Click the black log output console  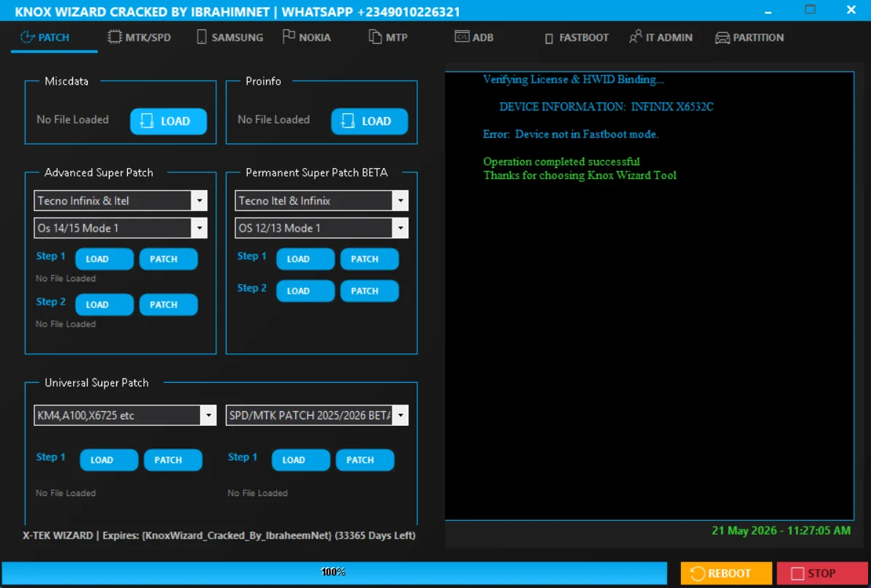click(x=650, y=296)
